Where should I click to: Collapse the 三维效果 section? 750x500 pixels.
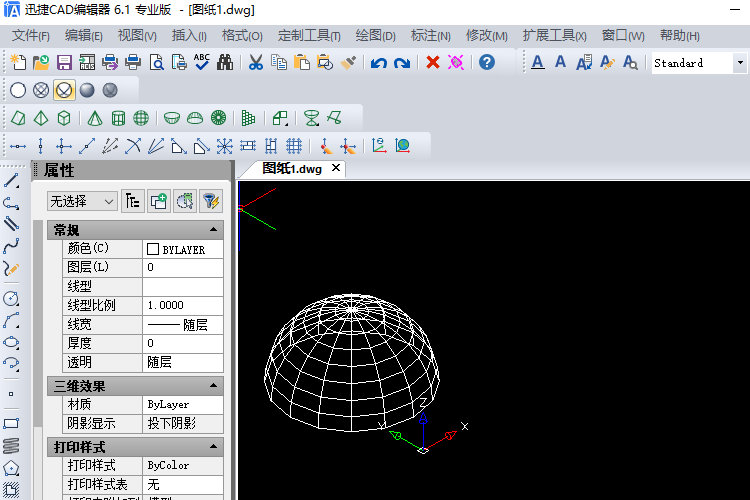pos(213,386)
